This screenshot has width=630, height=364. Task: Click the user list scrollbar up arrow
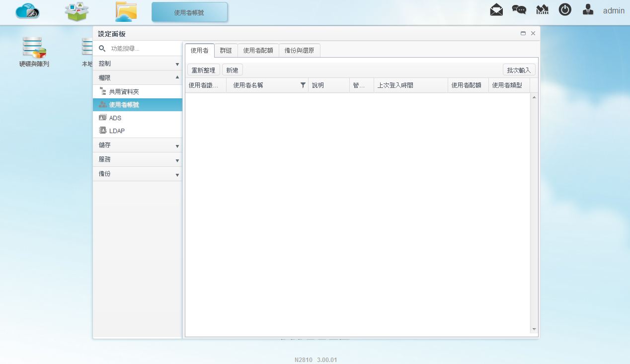(534, 97)
